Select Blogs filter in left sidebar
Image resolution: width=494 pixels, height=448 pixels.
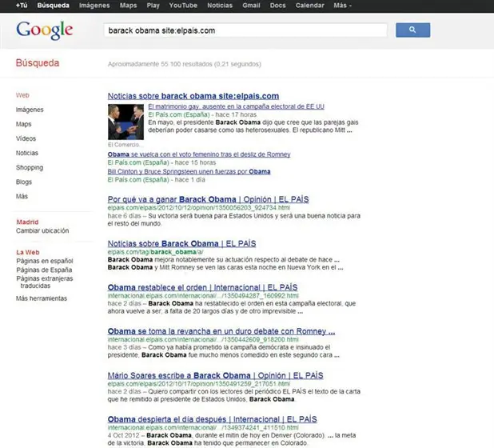coord(24,182)
